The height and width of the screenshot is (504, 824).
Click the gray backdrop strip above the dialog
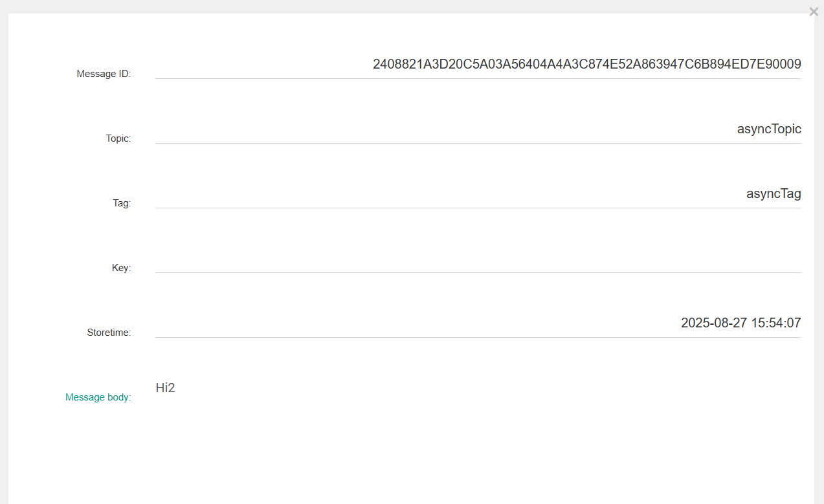click(x=388, y=6)
